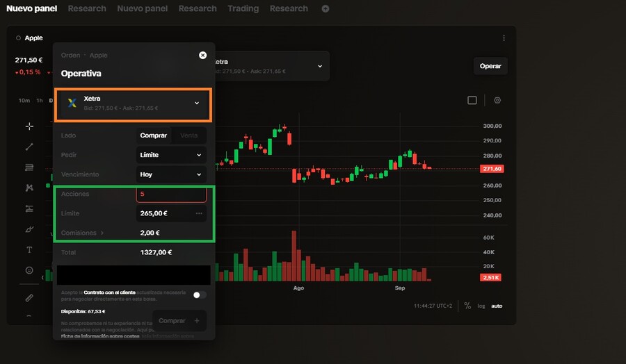This screenshot has height=364, width=626.
Task: Expand the background Xetra dropdown arrow behind the dialog
Action: 320,66
